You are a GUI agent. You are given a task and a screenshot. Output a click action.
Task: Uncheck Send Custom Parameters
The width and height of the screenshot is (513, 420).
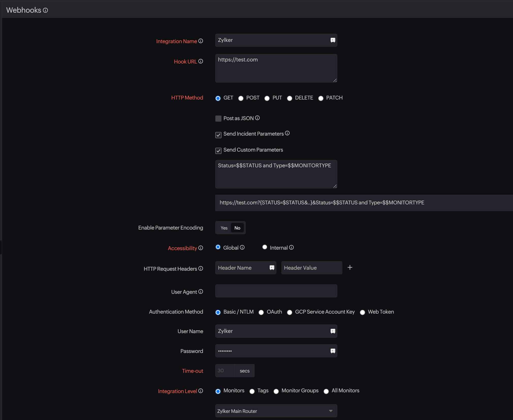(218, 151)
